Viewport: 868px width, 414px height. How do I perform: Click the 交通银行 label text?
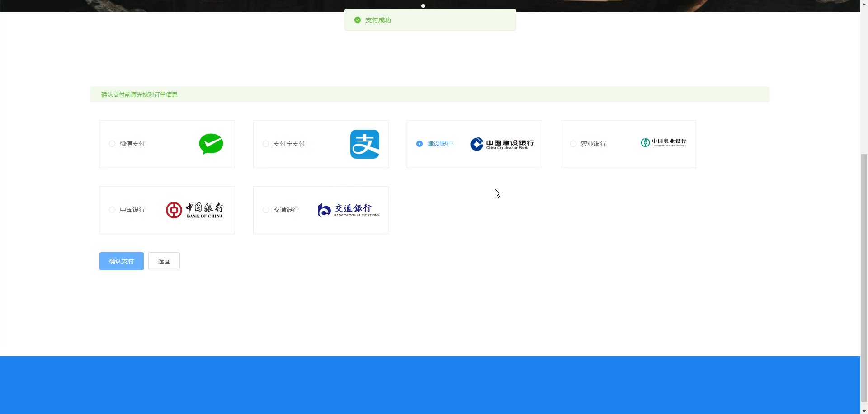(x=286, y=210)
